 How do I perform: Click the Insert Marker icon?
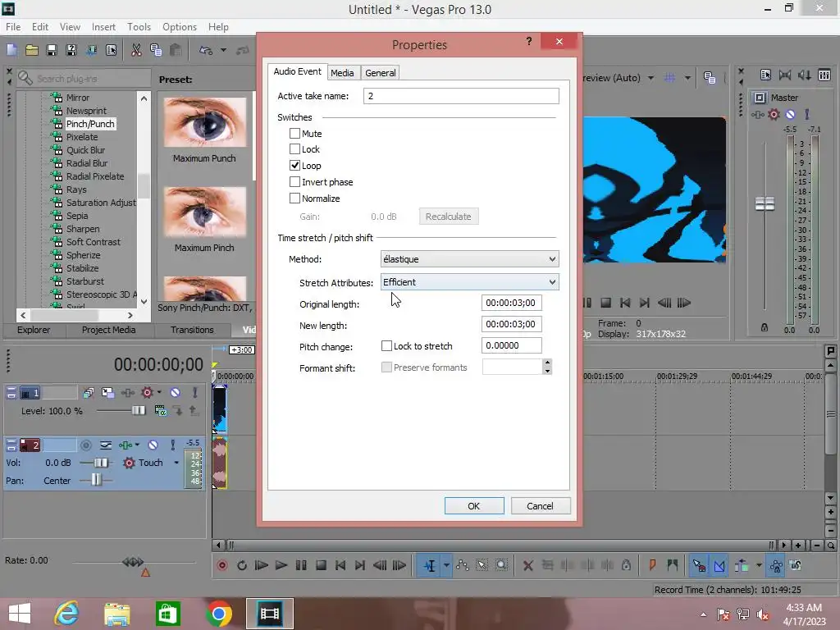[652, 565]
